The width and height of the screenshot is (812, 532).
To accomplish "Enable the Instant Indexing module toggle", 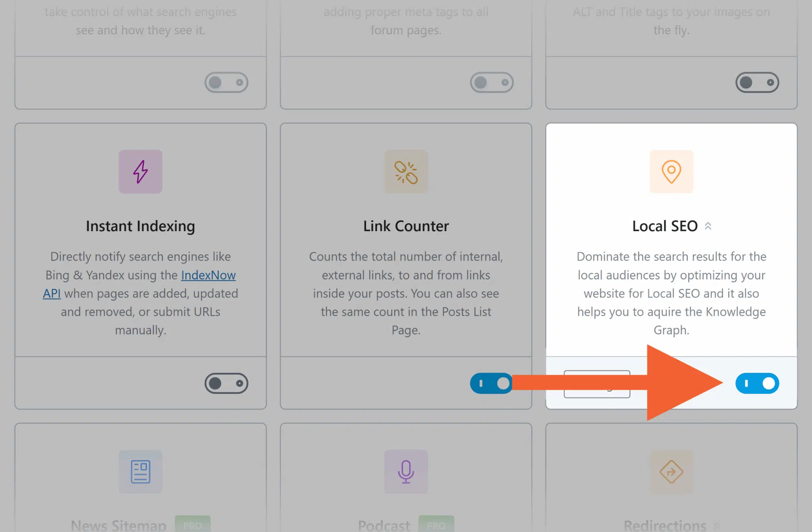I will (x=226, y=383).
